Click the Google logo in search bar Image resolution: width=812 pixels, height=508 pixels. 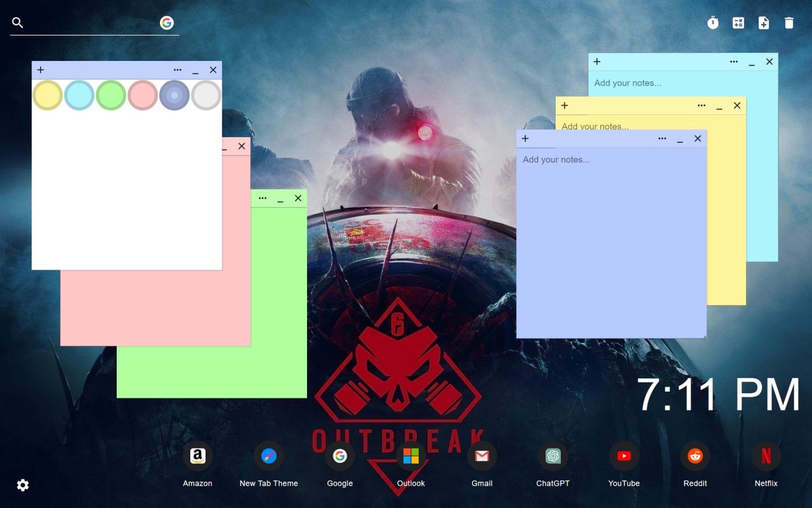(167, 23)
